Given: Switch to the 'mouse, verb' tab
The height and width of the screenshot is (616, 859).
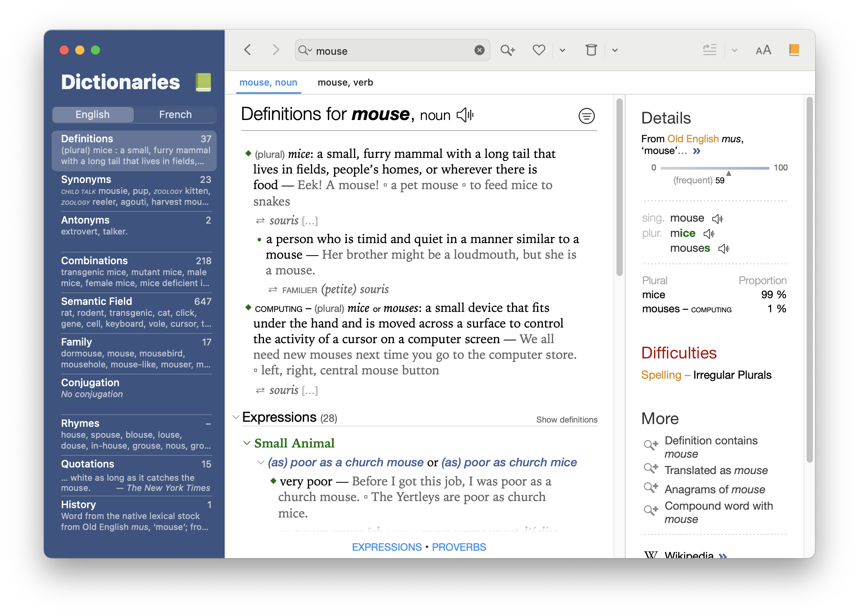Looking at the screenshot, I should (x=345, y=82).
